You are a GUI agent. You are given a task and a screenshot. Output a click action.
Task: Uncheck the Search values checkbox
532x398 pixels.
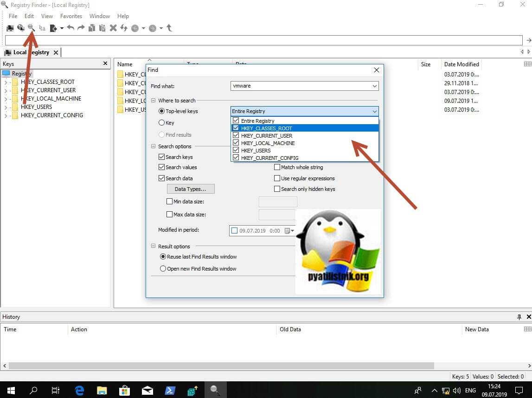point(162,167)
